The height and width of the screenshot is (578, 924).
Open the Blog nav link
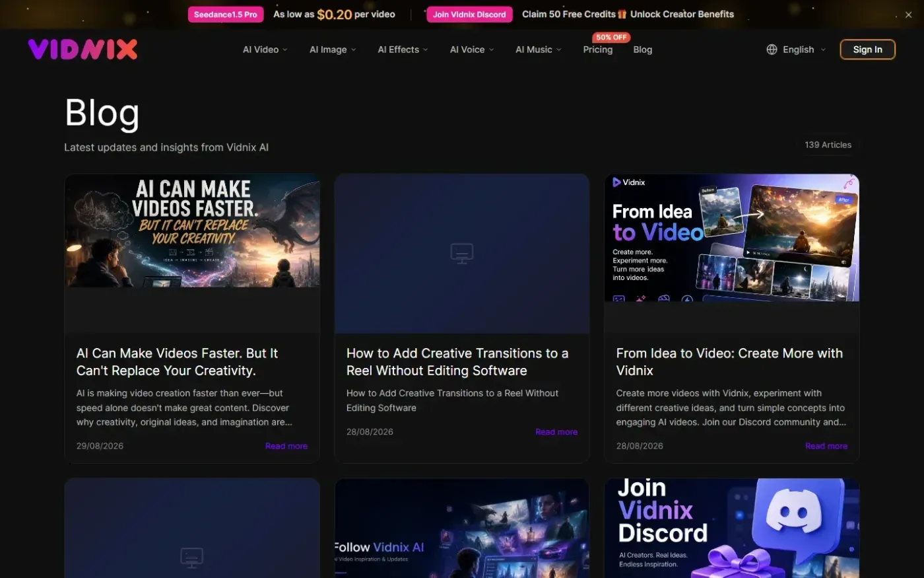642,50
